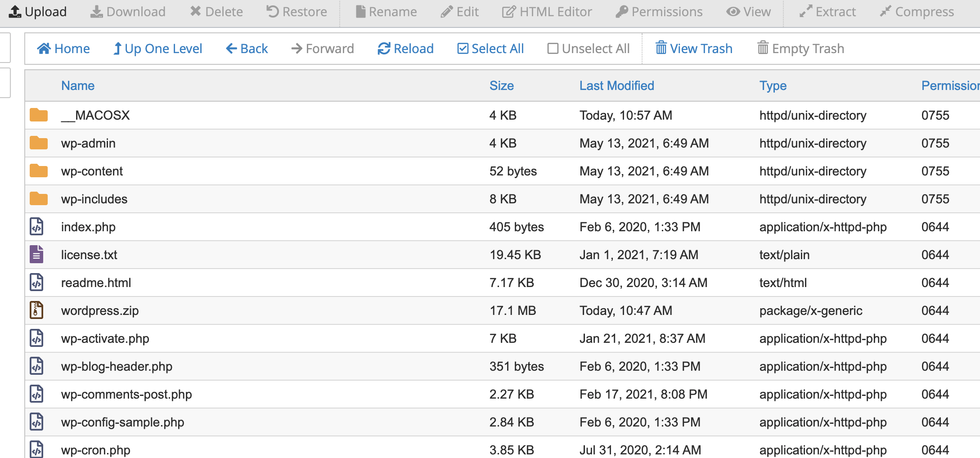The image size is (980, 458).
Task: Sort by Last Modified column
Action: pyautogui.click(x=616, y=85)
